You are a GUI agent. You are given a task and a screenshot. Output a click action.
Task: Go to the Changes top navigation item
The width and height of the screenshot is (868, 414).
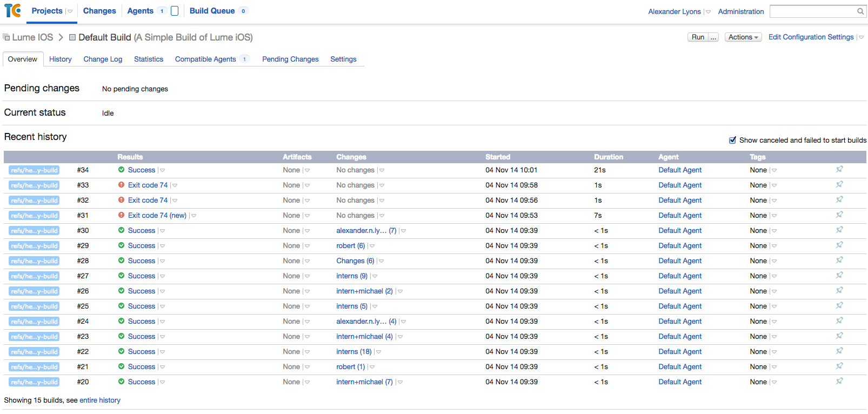click(x=99, y=11)
